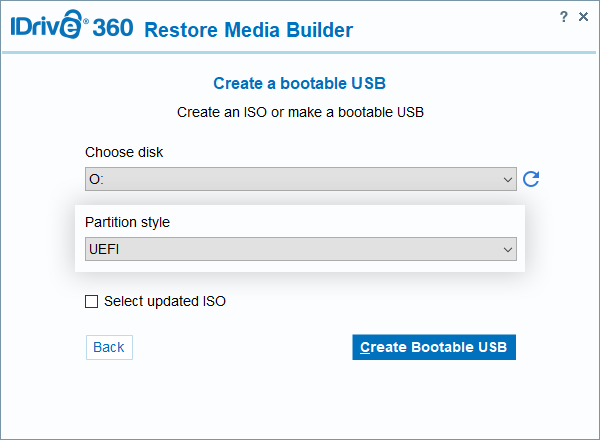Select the 'O:' value in disk field

click(x=97, y=180)
